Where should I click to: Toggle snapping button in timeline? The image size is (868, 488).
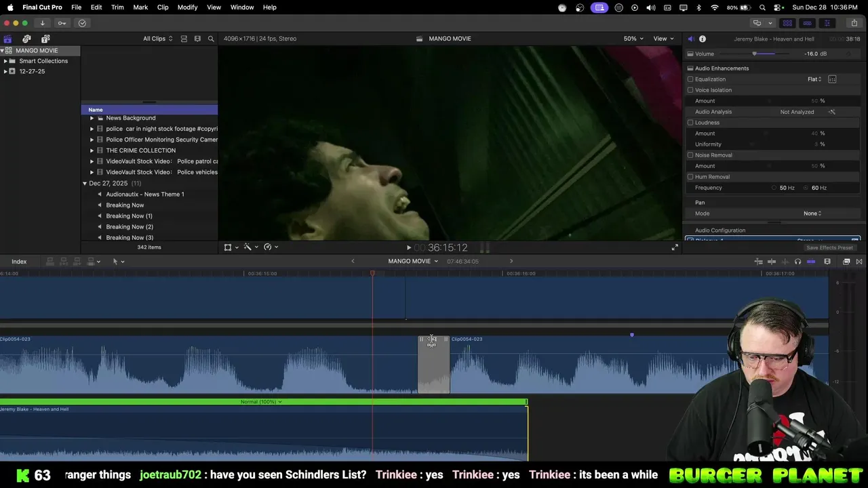811,262
